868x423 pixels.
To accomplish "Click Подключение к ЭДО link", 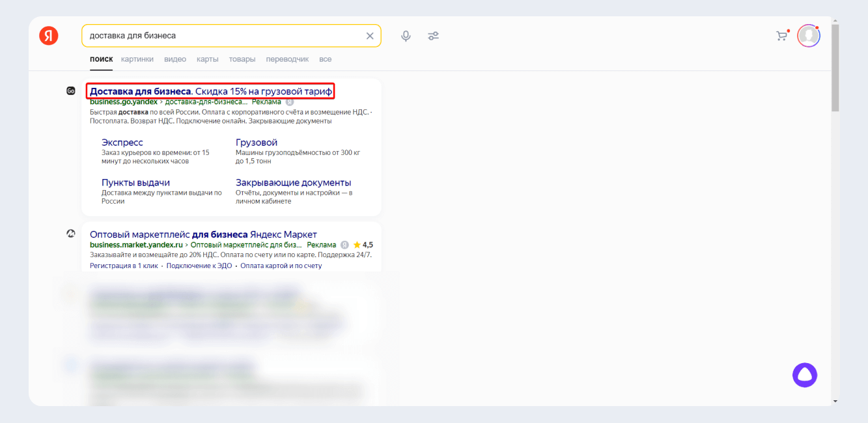I will (200, 266).
